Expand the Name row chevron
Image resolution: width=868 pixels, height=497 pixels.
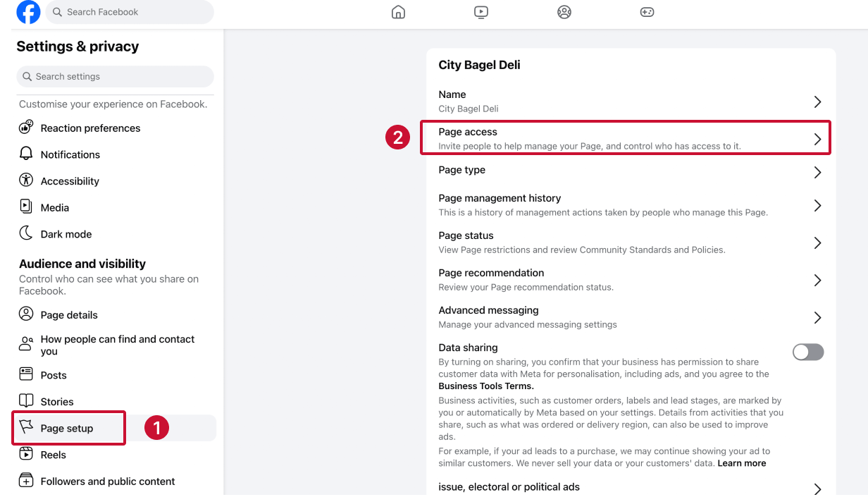[x=817, y=102]
